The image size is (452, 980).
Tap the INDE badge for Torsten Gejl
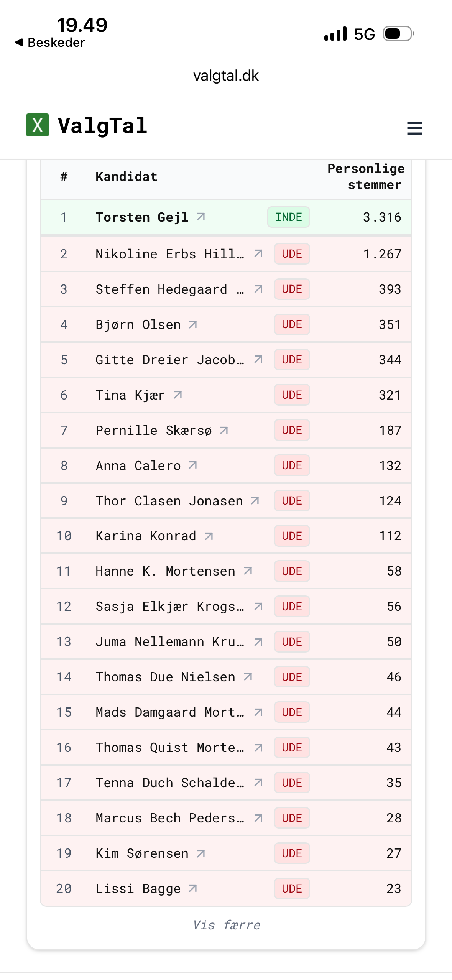288,217
